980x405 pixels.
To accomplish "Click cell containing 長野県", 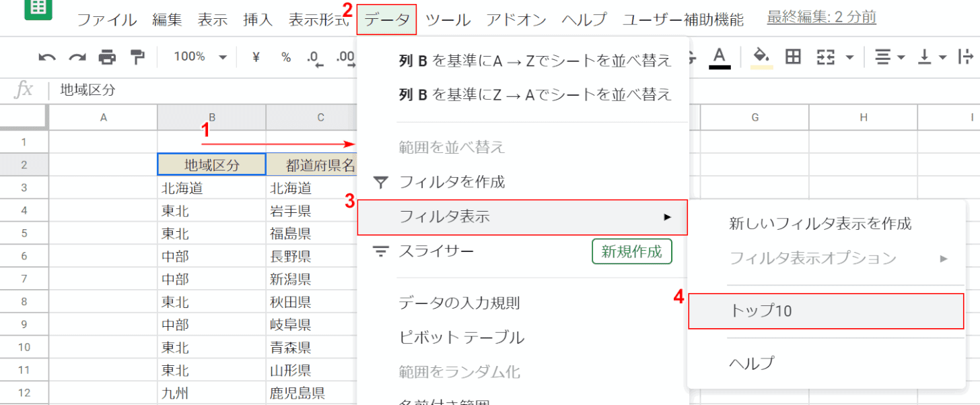I will (x=312, y=256).
